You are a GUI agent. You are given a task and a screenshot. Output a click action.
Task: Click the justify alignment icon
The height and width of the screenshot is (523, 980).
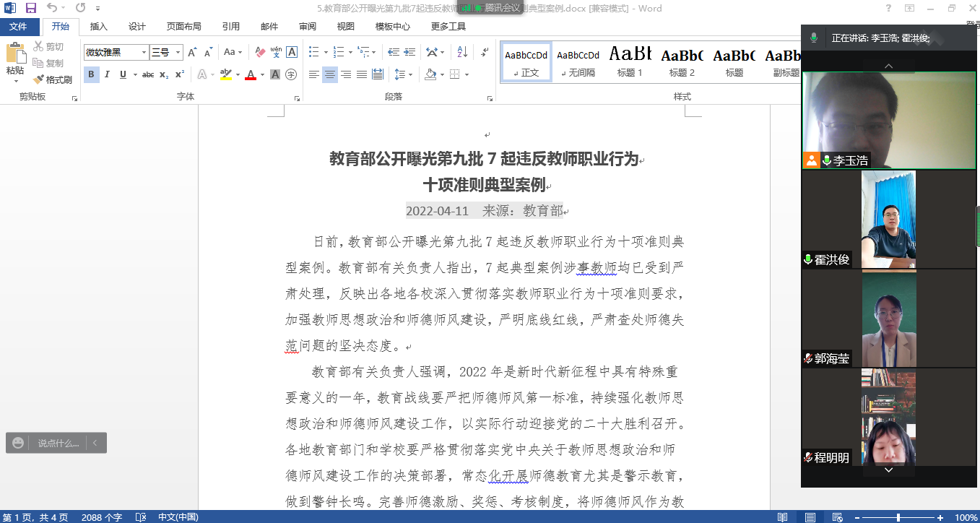click(x=361, y=74)
